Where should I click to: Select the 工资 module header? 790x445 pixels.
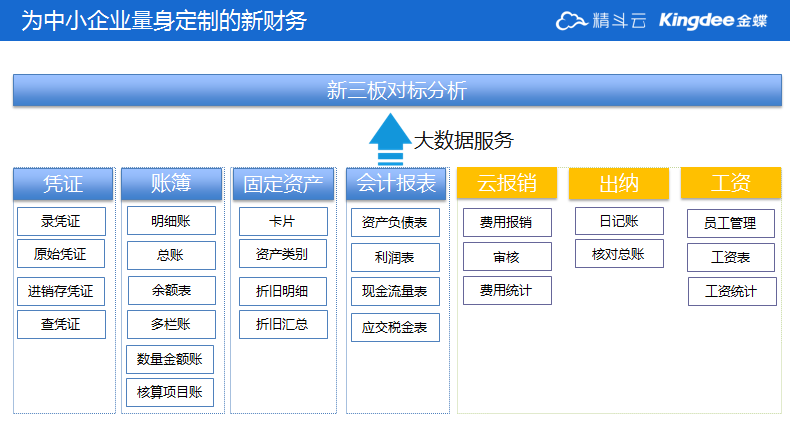(731, 183)
